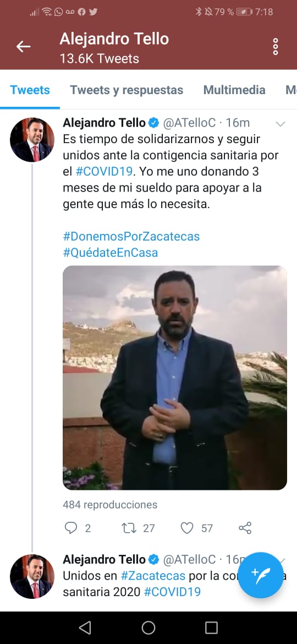Viewport: 297px width, 644px height.
Task: Open the Android recent apps square
Action: pos(211,627)
